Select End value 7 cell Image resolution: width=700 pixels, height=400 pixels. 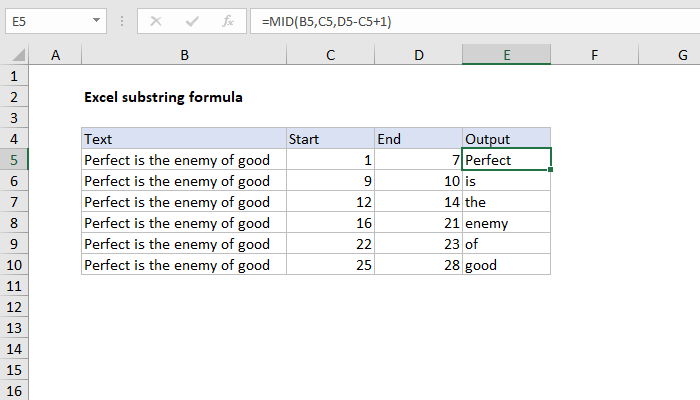click(418, 160)
